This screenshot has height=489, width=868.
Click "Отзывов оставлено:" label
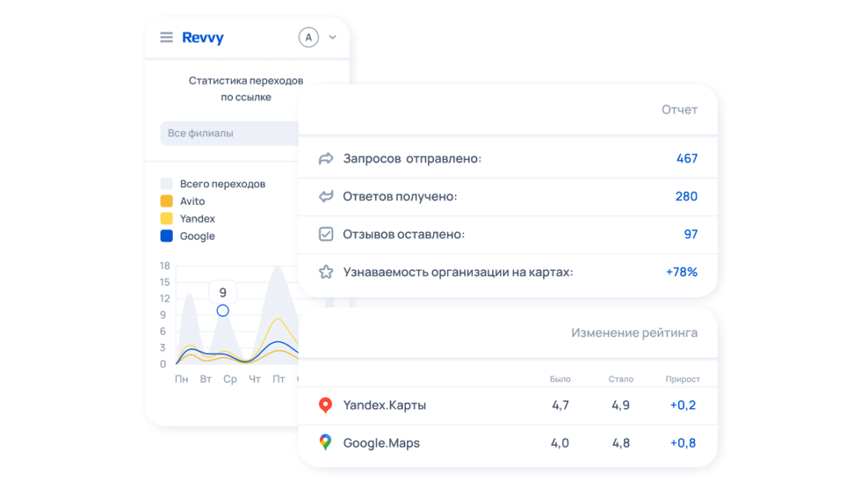pos(404,235)
